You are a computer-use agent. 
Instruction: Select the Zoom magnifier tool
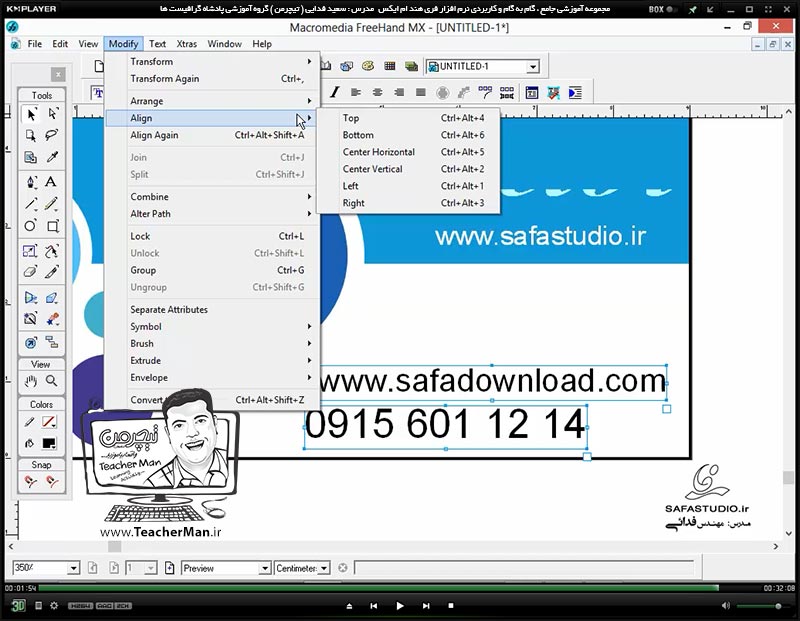(52, 381)
